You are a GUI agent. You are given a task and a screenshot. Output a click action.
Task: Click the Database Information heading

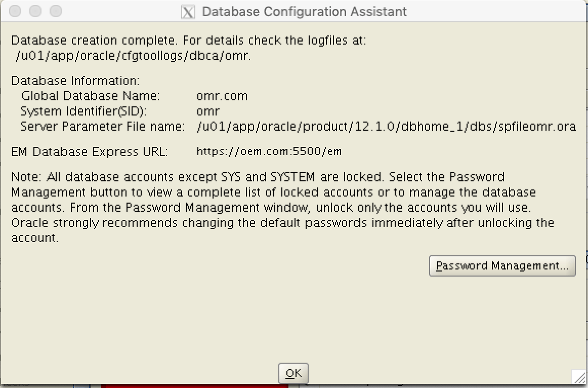click(x=75, y=81)
